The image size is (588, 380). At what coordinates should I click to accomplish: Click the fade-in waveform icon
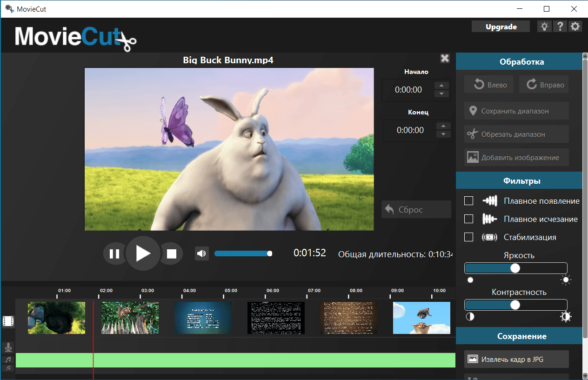point(490,200)
